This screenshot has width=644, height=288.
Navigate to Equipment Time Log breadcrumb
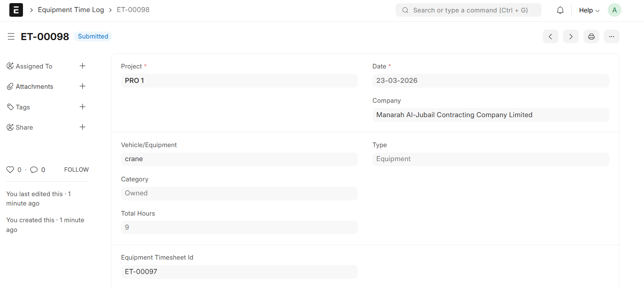[x=71, y=10]
